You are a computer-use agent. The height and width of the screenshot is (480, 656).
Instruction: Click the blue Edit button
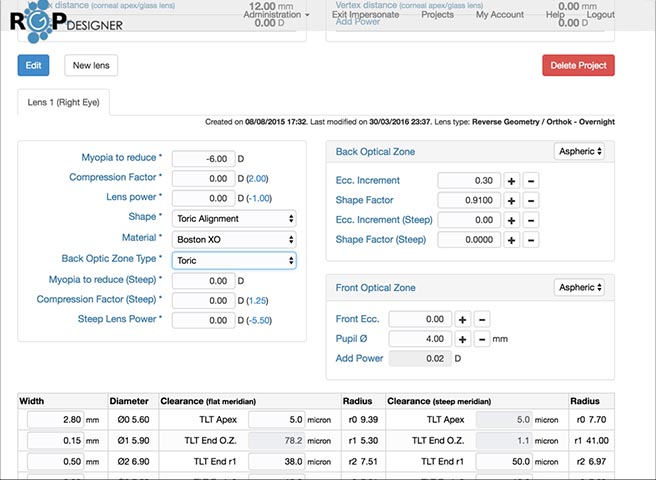33,66
